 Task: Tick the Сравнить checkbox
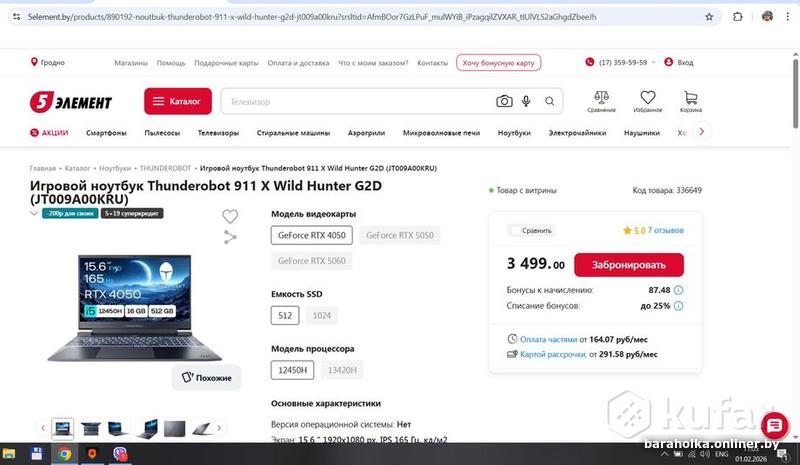pos(515,230)
